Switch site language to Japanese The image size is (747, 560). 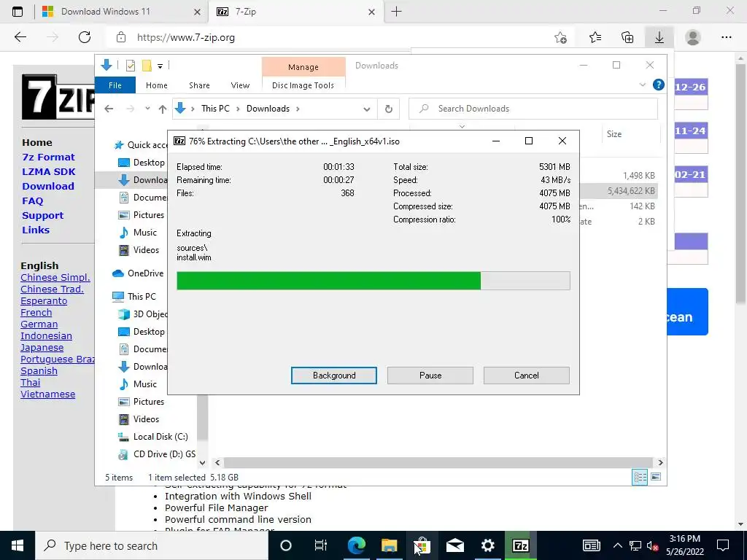(42, 348)
